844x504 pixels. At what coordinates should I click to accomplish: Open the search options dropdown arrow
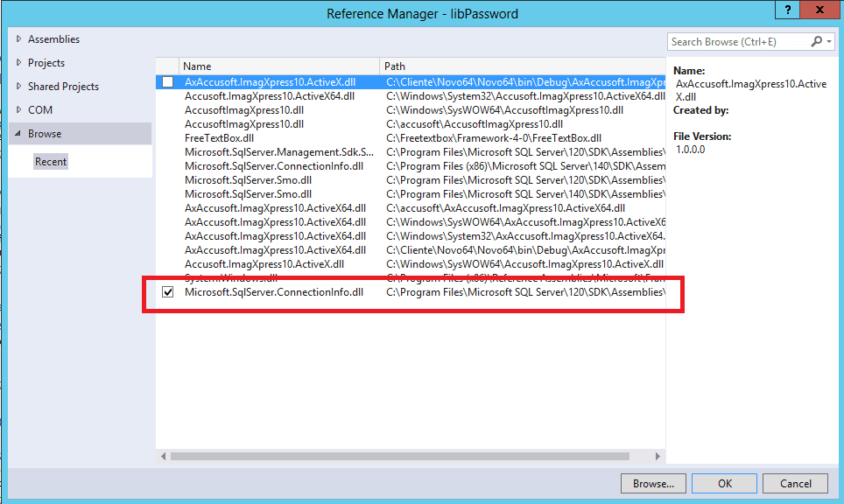click(829, 41)
